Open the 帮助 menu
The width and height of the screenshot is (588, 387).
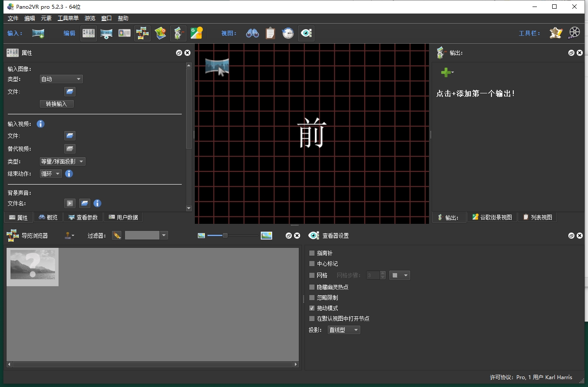[x=123, y=18]
